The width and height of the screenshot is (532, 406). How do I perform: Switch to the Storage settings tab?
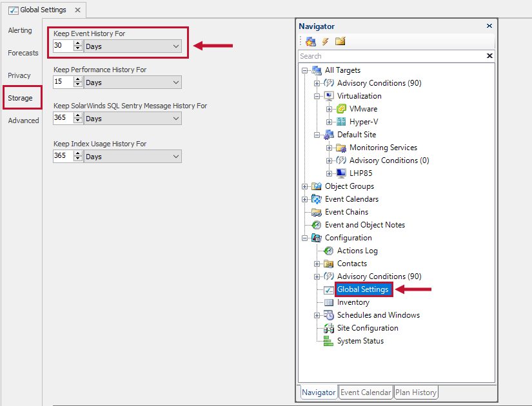22,97
